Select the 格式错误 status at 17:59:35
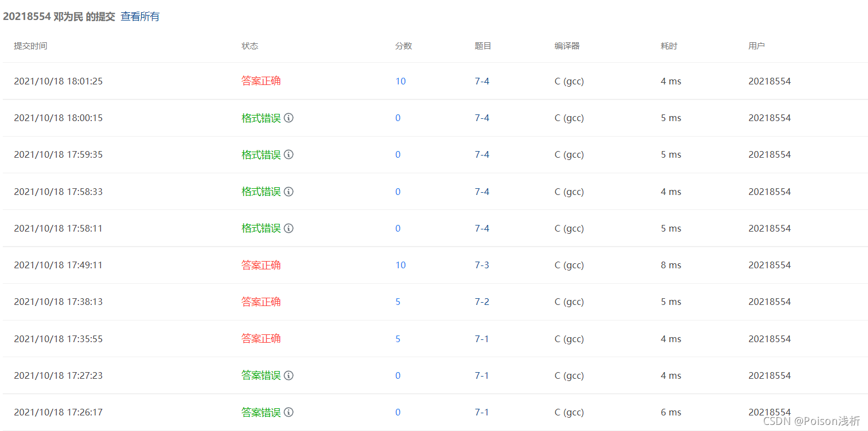Screen dimensions: 868x431 pyautogui.click(x=261, y=154)
